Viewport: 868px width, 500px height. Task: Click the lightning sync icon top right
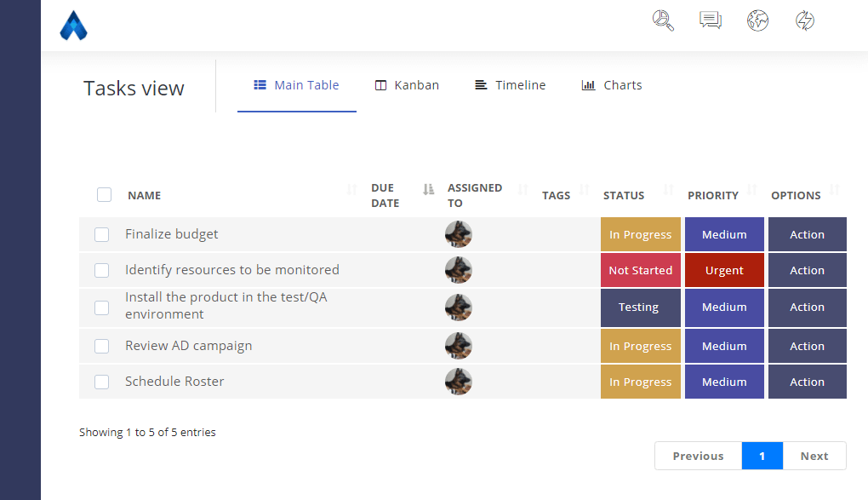[x=805, y=20]
